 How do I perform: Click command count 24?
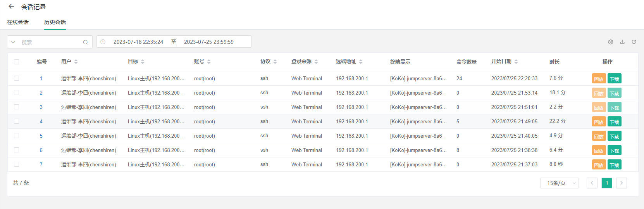pos(459,78)
